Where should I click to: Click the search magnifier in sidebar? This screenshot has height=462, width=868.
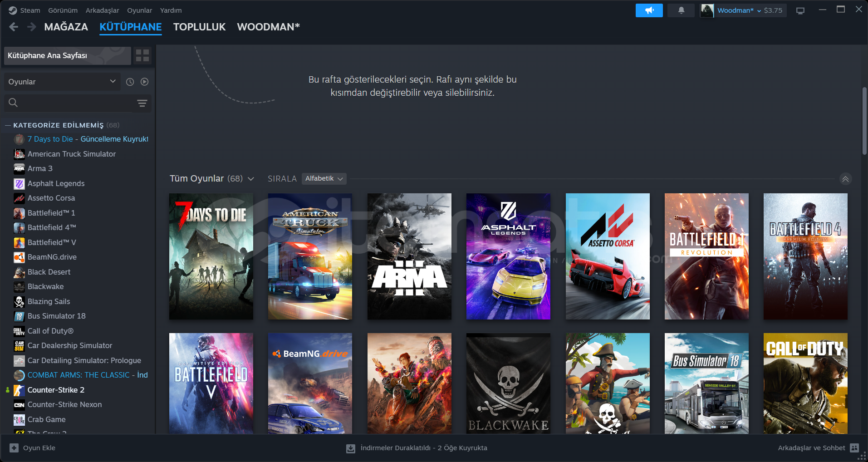(13, 103)
